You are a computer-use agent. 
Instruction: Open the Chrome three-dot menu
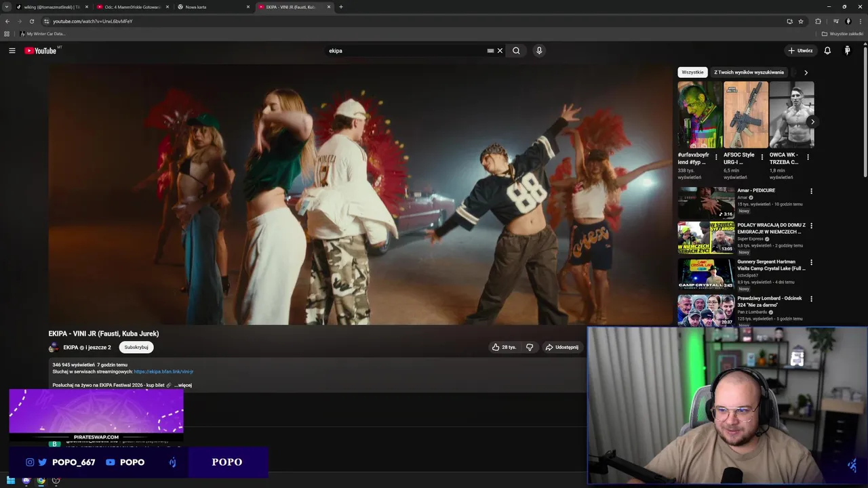pos(861,21)
